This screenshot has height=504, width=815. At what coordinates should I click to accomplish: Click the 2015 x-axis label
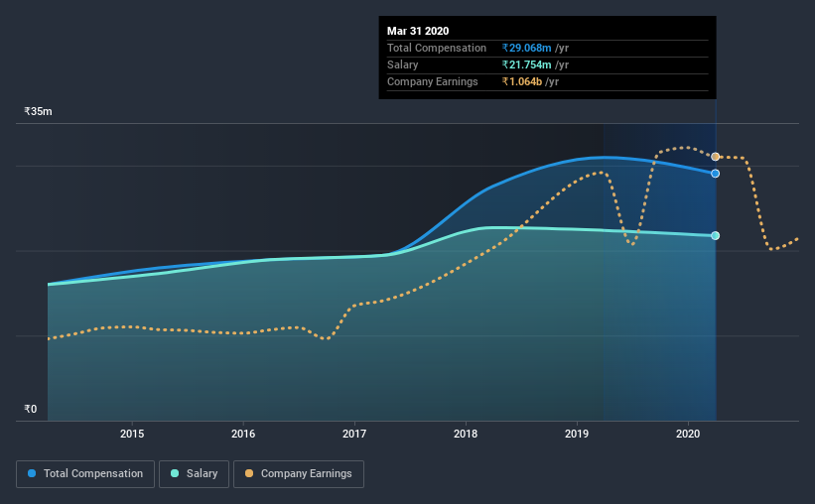(x=132, y=434)
